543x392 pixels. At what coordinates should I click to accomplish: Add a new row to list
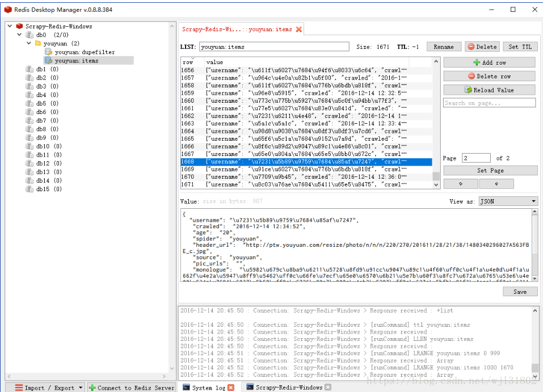490,62
